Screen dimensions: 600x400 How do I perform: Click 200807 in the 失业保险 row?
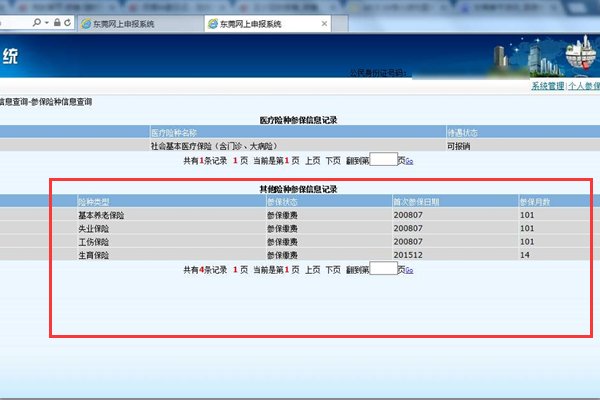pyautogui.click(x=408, y=229)
